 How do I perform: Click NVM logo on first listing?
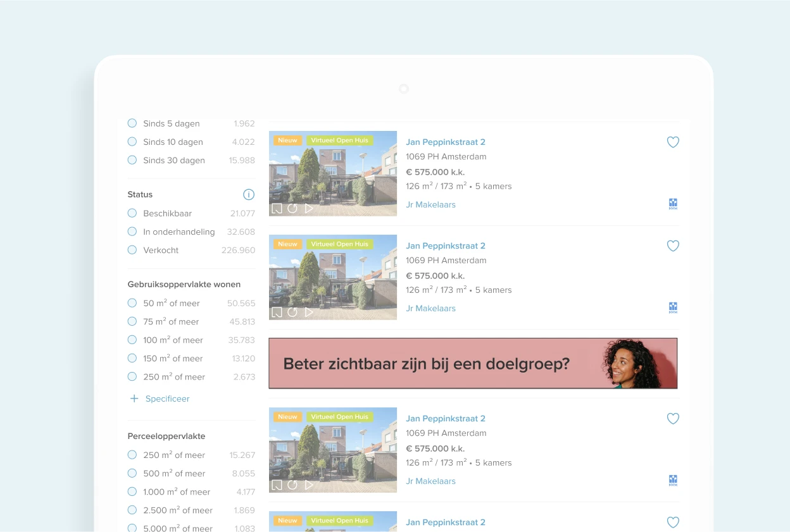[x=673, y=204]
